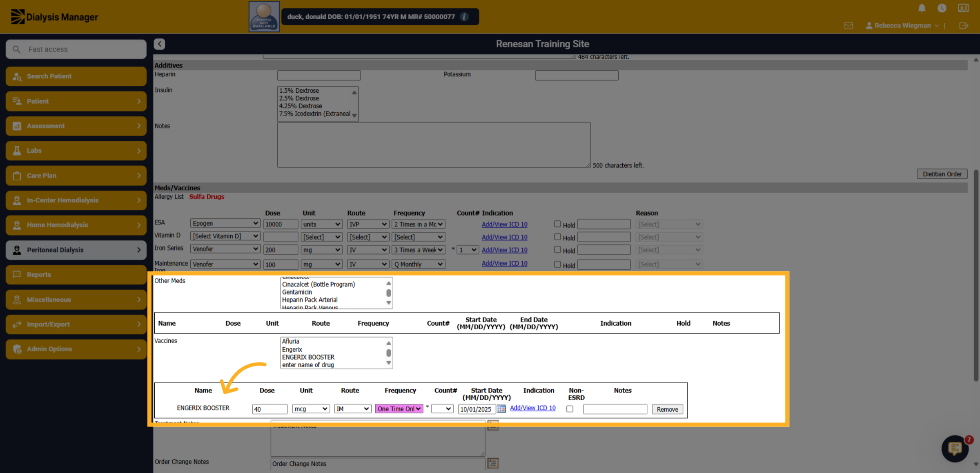Open Add/View ICD 10 for ESA
Screen dimensions: 980x473
point(504,224)
